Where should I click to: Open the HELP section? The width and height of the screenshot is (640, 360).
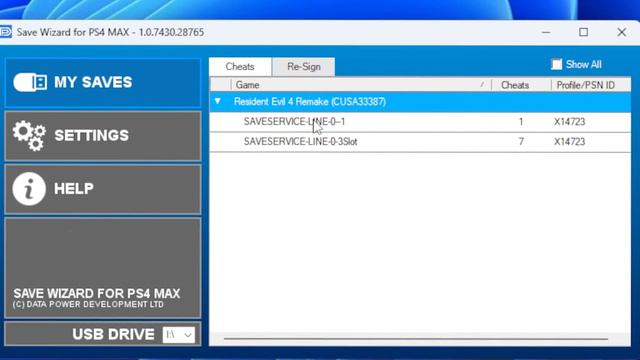point(103,189)
